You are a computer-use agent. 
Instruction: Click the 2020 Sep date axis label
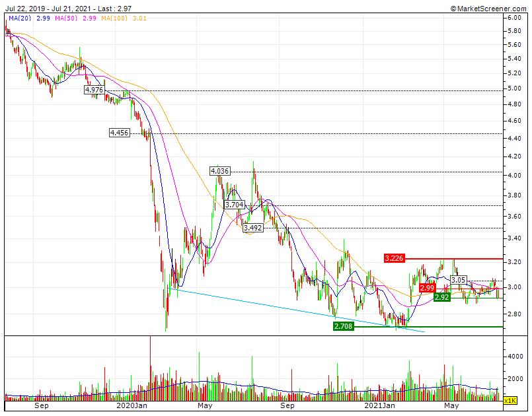click(x=287, y=405)
